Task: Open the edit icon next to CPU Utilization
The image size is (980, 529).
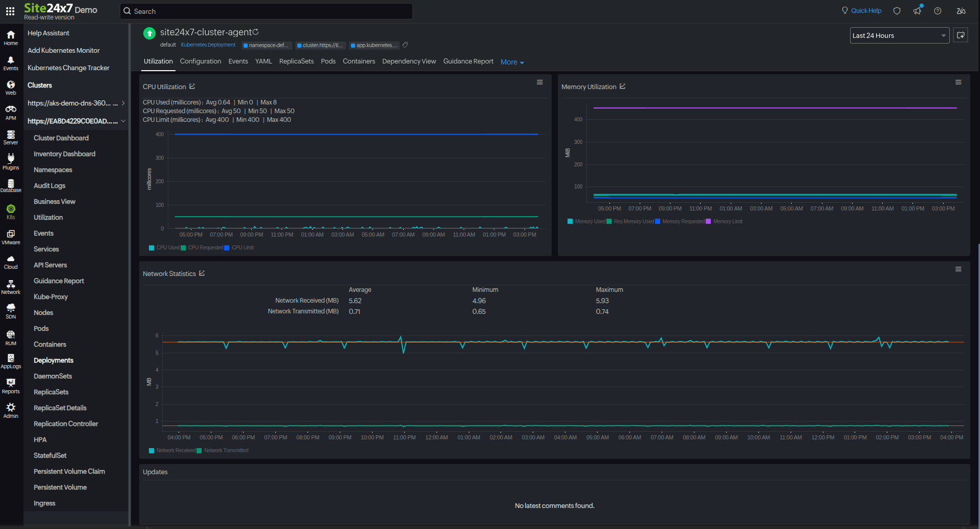Action: [192, 87]
